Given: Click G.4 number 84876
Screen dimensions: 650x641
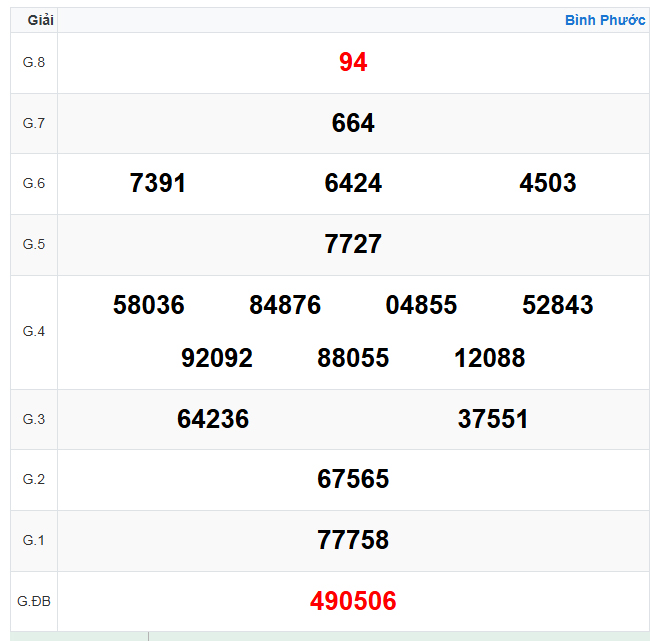Looking at the screenshot, I should tap(285, 305).
